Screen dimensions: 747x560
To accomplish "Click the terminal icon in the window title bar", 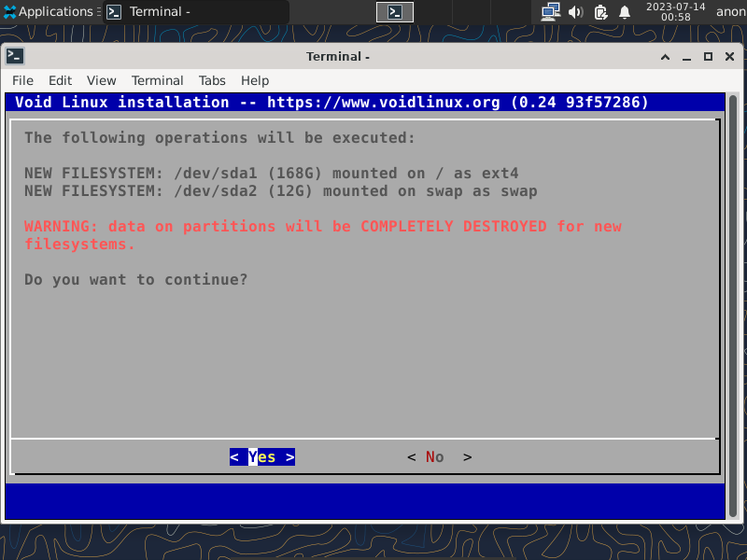I will pos(15,56).
